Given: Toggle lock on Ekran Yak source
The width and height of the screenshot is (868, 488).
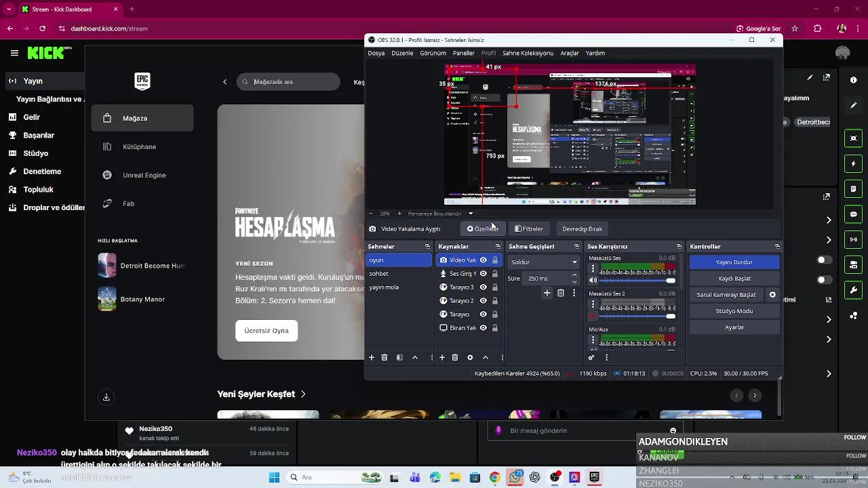Looking at the screenshot, I should click(495, 328).
